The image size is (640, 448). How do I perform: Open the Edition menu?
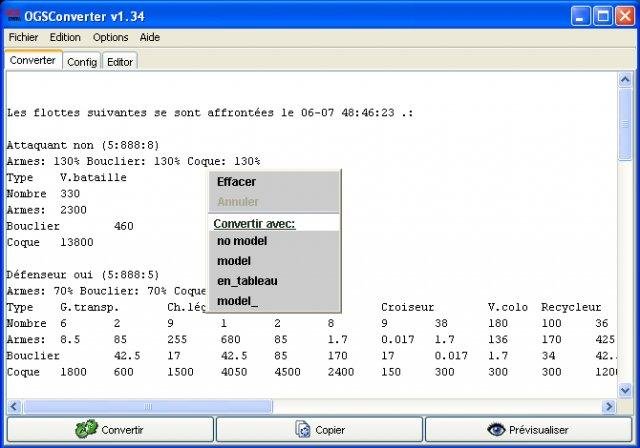[65, 38]
